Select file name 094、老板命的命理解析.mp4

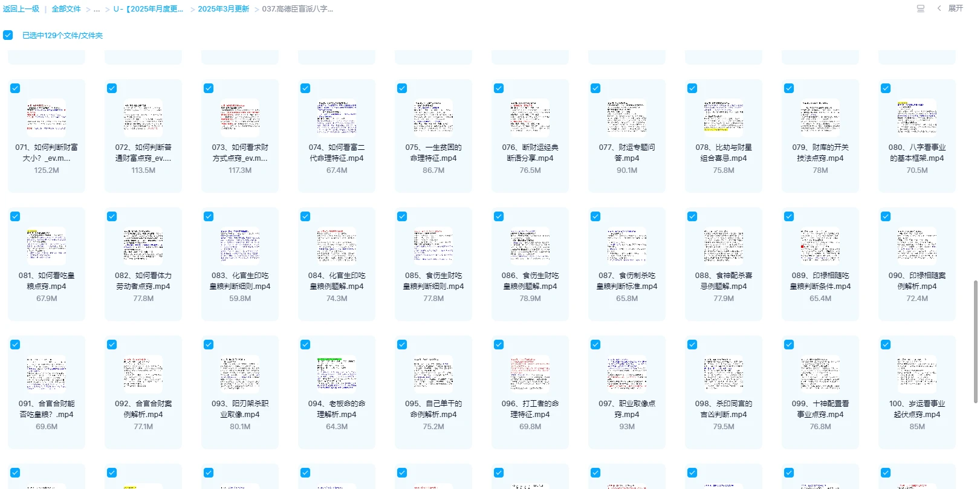pos(337,409)
